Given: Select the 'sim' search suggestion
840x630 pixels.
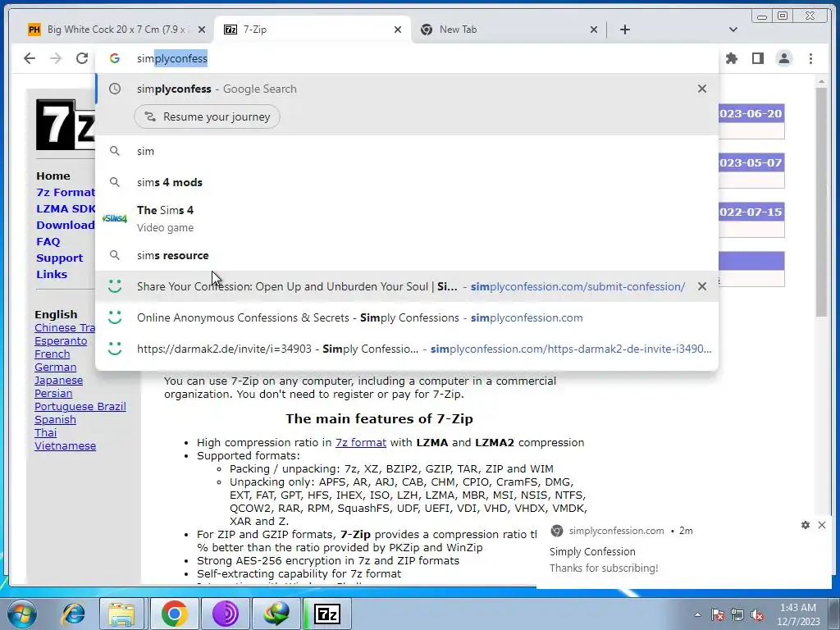Looking at the screenshot, I should 407,151.
